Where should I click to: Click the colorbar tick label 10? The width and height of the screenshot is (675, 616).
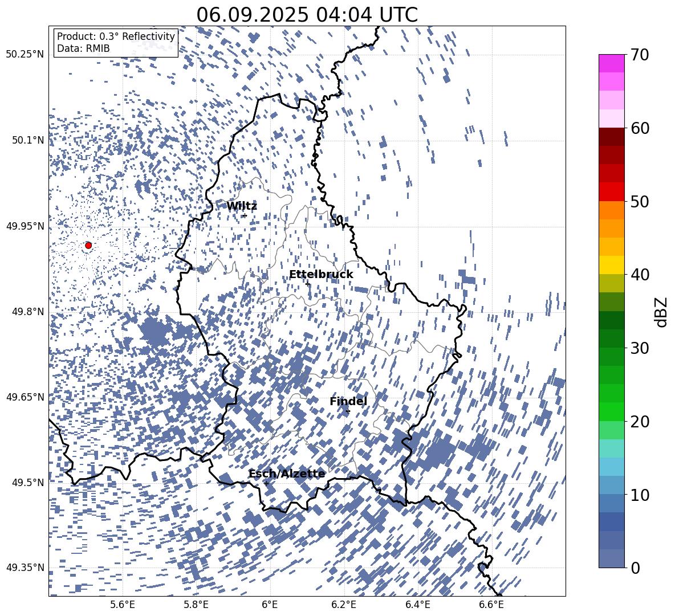(639, 495)
